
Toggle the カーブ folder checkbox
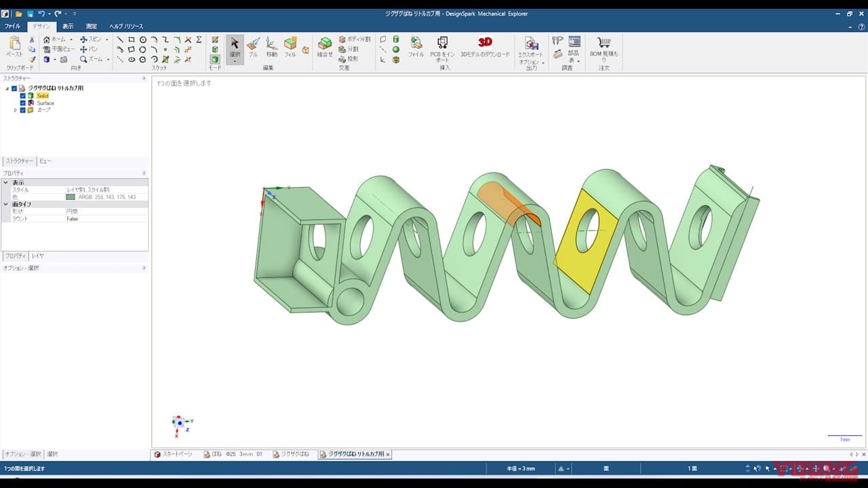22,110
